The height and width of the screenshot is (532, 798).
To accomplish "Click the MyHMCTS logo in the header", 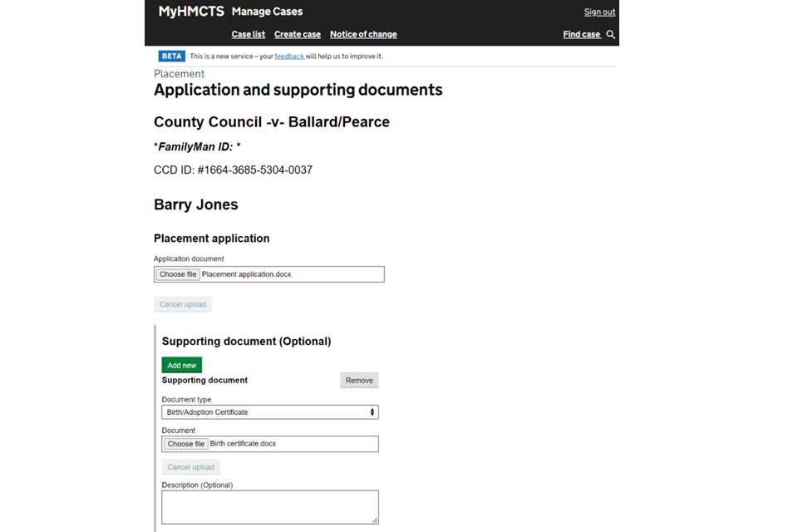I will pyautogui.click(x=191, y=12).
